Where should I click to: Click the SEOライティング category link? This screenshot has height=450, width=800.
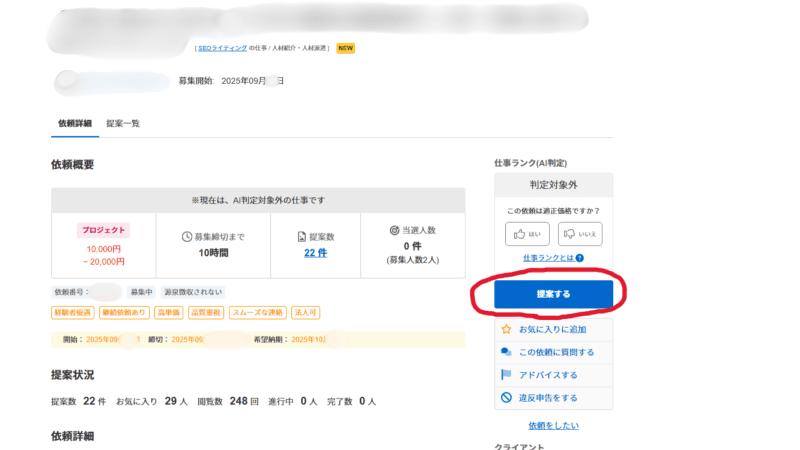coord(222,48)
